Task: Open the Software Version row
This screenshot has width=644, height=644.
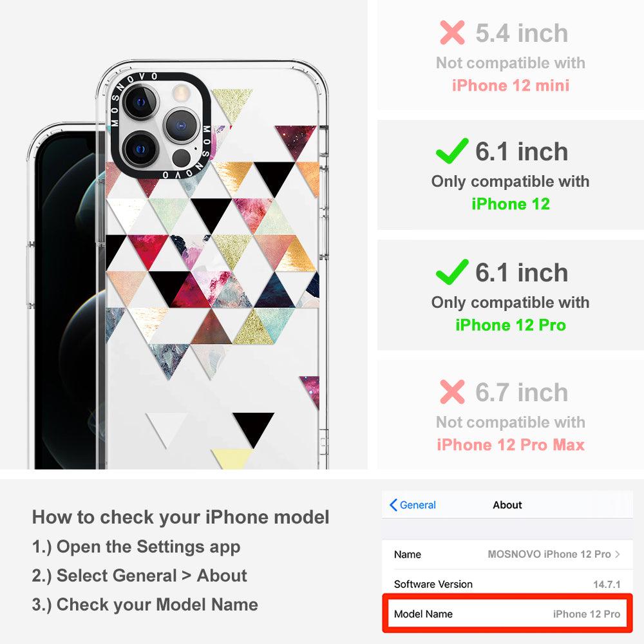Action: pyautogui.click(x=507, y=583)
